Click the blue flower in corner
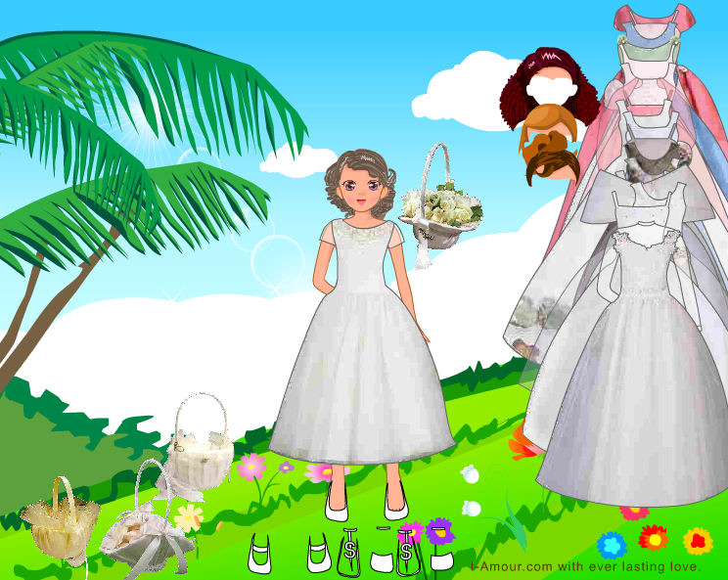Screen dimensions: 728x580 click(612, 543)
